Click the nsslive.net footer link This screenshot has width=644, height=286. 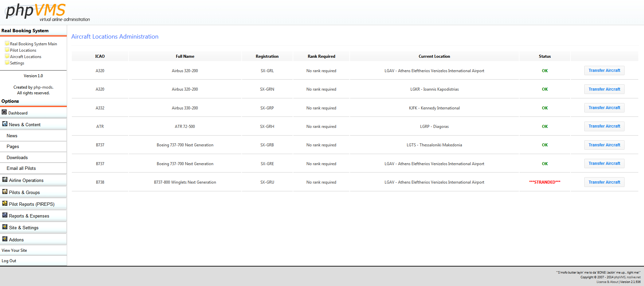coord(634,277)
